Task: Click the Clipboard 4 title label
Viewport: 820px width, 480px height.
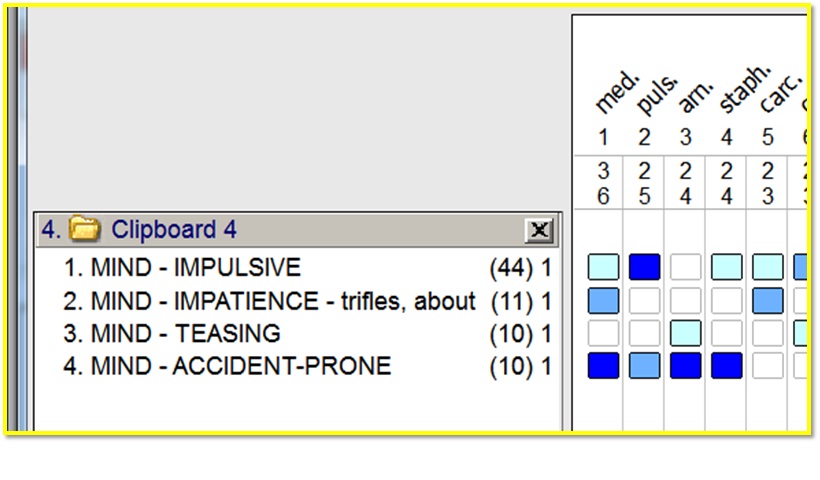Action: (x=174, y=230)
